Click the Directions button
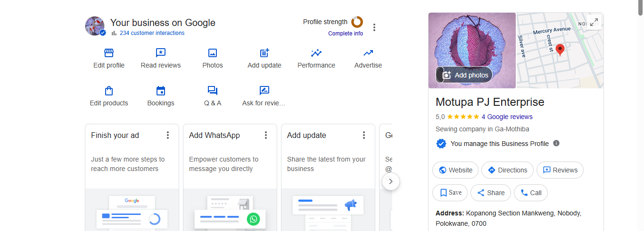Viewport: 644px width, 231px height. 507,170
